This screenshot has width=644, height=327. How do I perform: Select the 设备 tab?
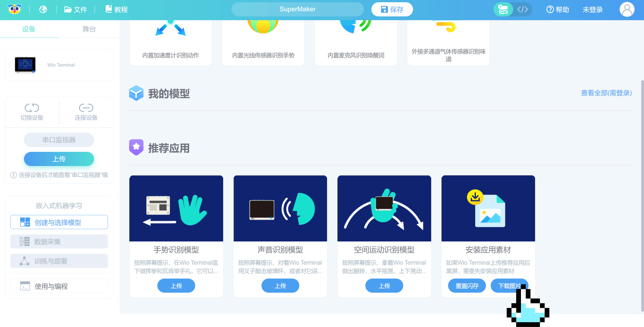pos(29,29)
